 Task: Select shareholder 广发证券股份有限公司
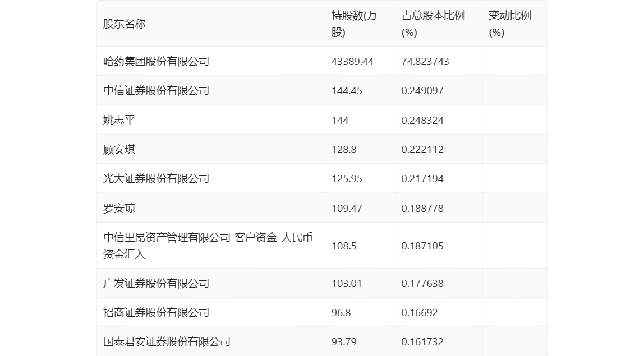point(156,283)
